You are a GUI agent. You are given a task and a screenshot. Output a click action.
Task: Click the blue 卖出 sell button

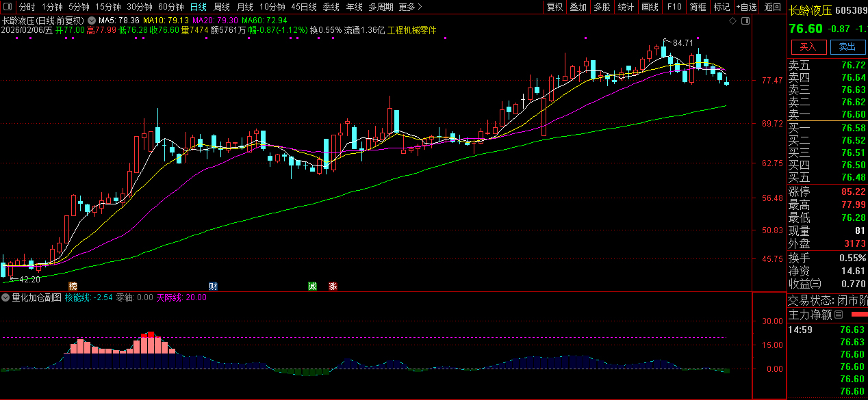[847, 46]
